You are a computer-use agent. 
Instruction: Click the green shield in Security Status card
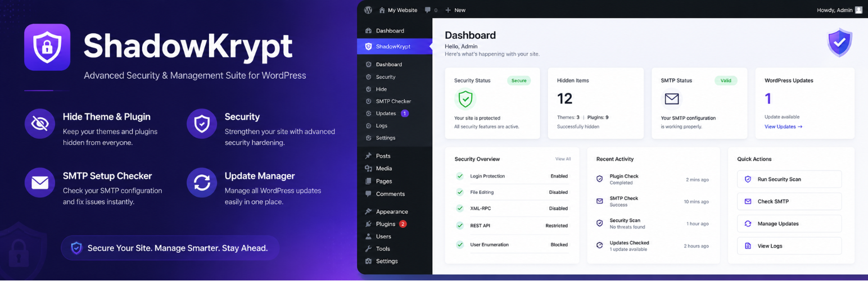pyautogui.click(x=465, y=100)
